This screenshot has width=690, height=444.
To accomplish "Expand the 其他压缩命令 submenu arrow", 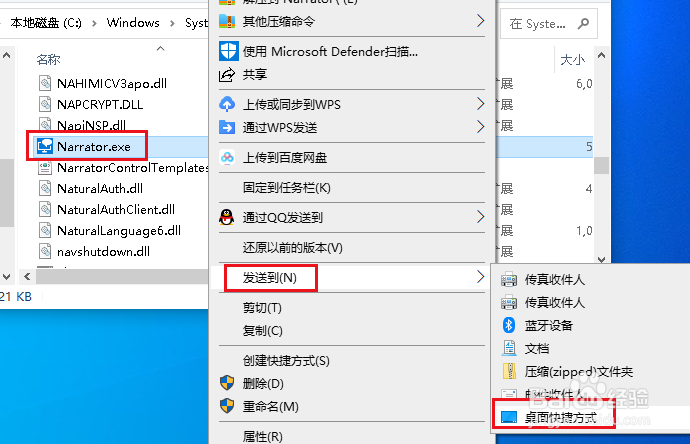I will (x=481, y=21).
